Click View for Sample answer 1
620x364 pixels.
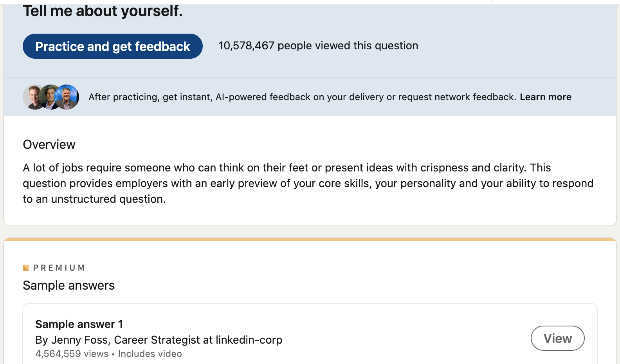[557, 338]
